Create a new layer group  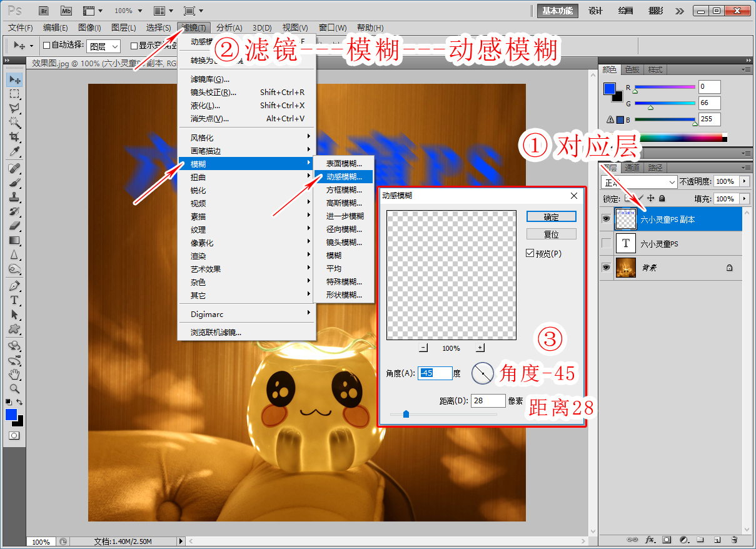pyautogui.click(x=700, y=539)
